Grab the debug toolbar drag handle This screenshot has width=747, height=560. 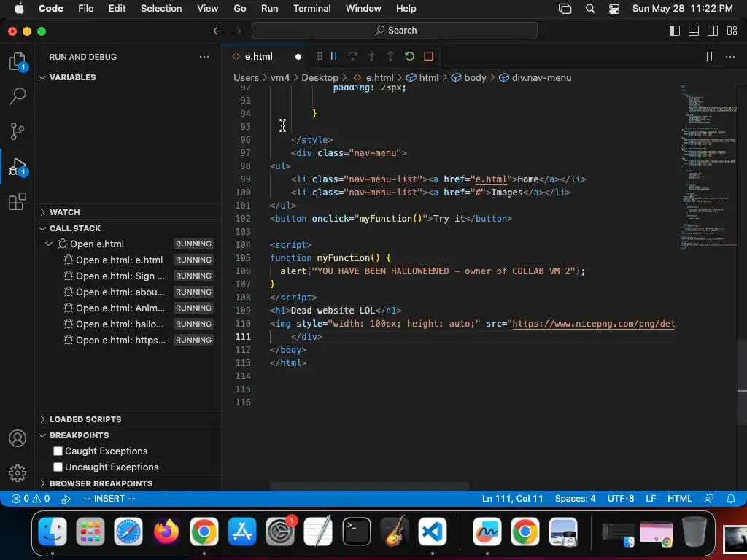[320, 56]
